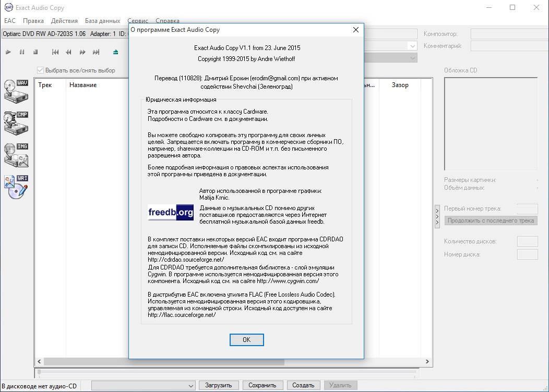Image resolution: width=549 pixels, height=392 pixels.
Task: Click 'Exact Audio Copy V1.1 from 23. June 2015' text
Action: click(x=247, y=48)
